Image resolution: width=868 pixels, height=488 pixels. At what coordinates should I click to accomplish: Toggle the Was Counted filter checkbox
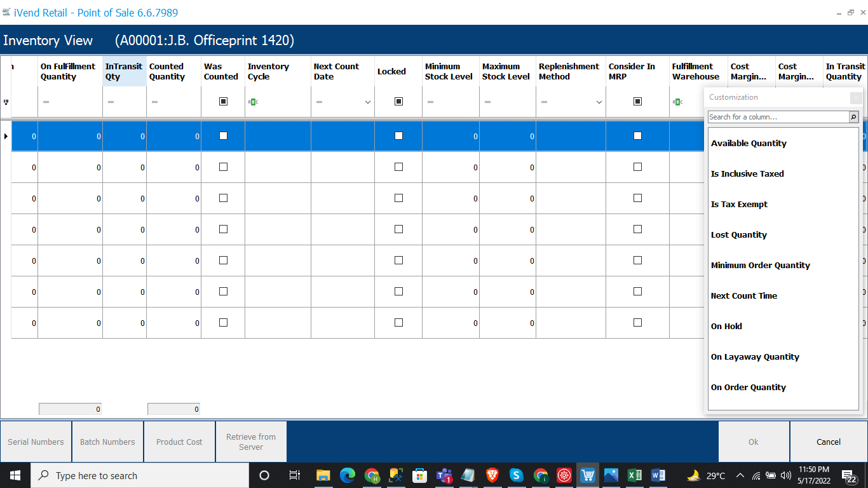[223, 102]
